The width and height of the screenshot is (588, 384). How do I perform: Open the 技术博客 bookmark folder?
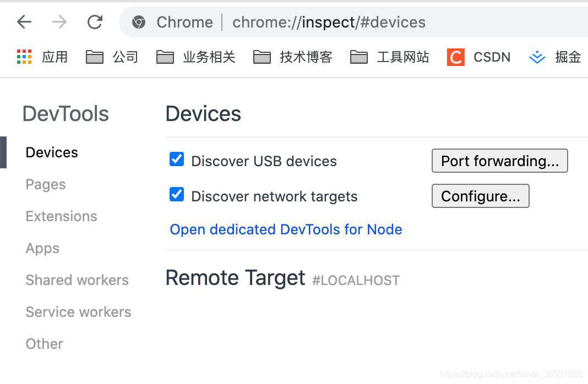[293, 57]
